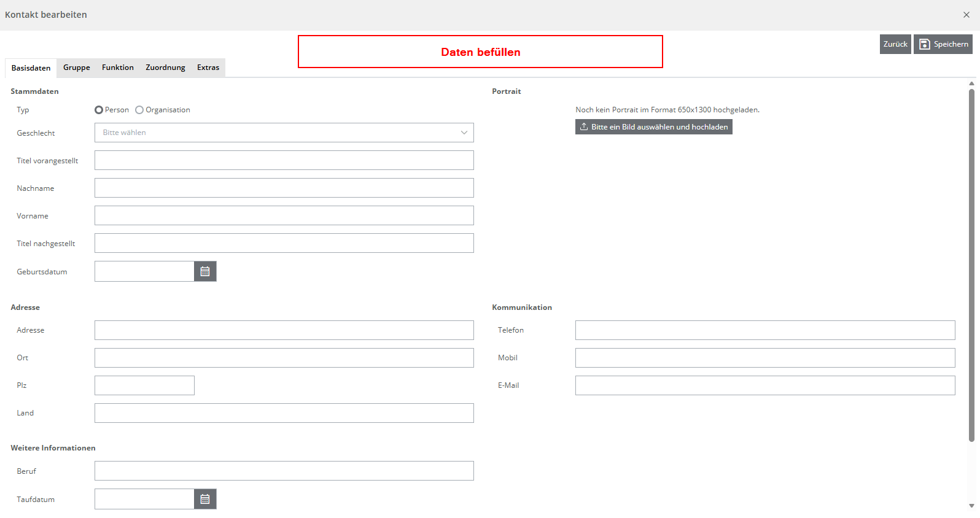Expand Geschlecht list via chevron arrow
The image size is (980, 518).
click(464, 133)
